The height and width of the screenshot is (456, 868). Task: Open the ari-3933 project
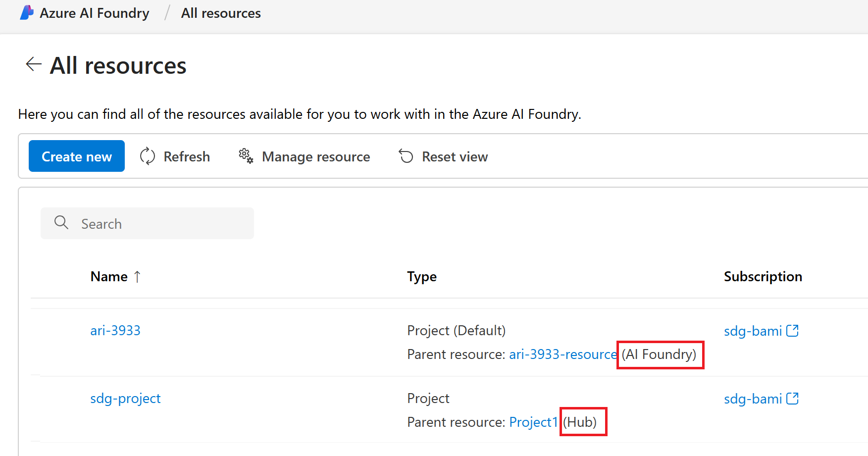115,330
